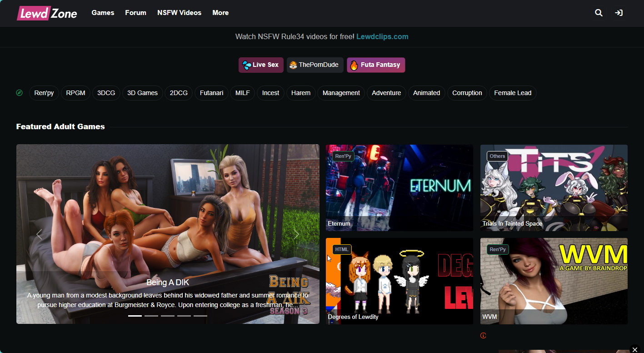Open the Eternum game thumbnail
This screenshot has height=353, width=644.
399,188
